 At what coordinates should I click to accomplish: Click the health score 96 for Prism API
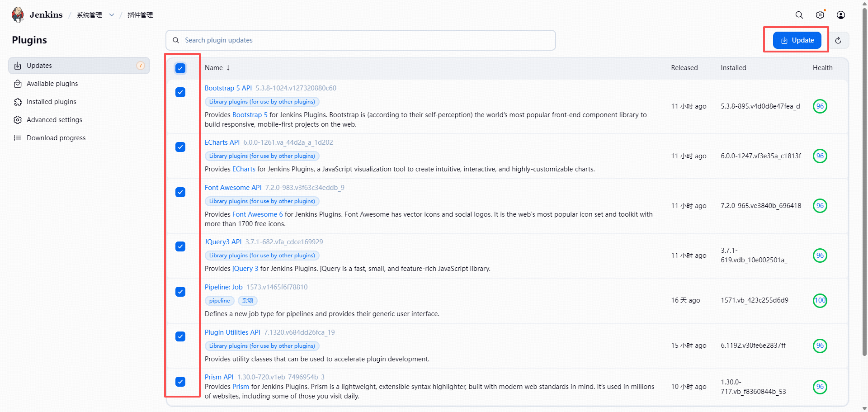(820, 387)
